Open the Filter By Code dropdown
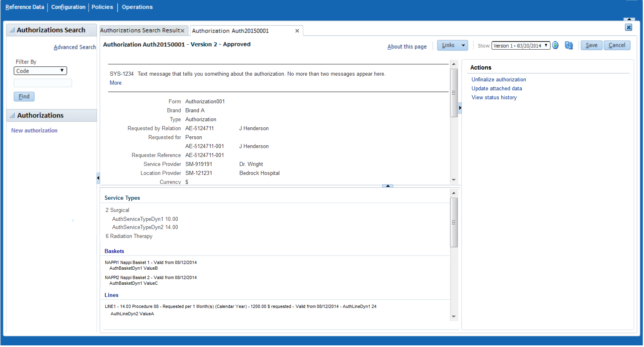The width and height of the screenshot is (644, 347). pos(40,71)
